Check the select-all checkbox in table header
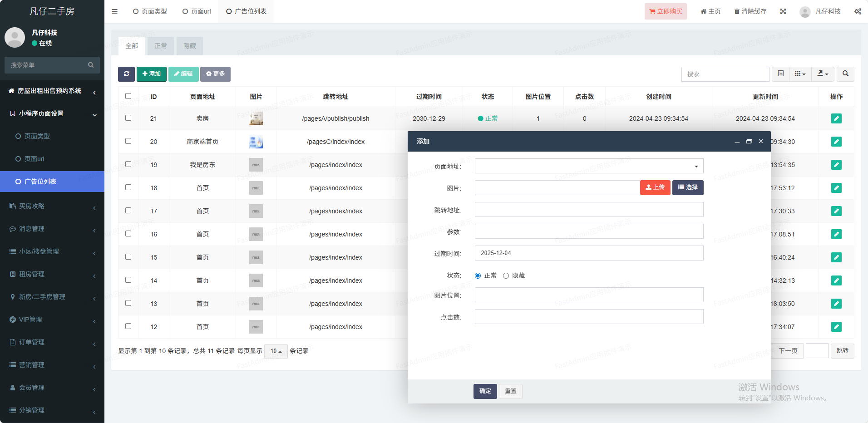Viewport: 868px width, 423px height. [x=128, y=96]
